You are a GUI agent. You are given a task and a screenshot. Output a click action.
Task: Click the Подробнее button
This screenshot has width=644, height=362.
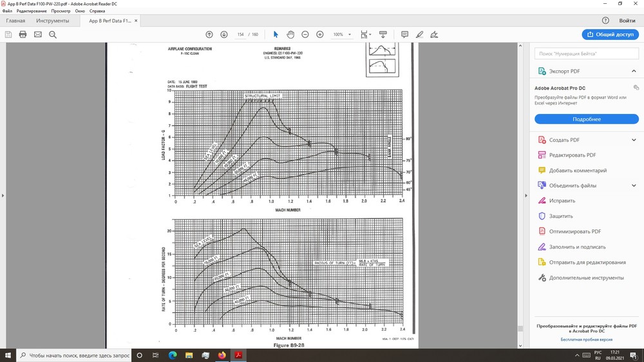[x=587, y=119]
